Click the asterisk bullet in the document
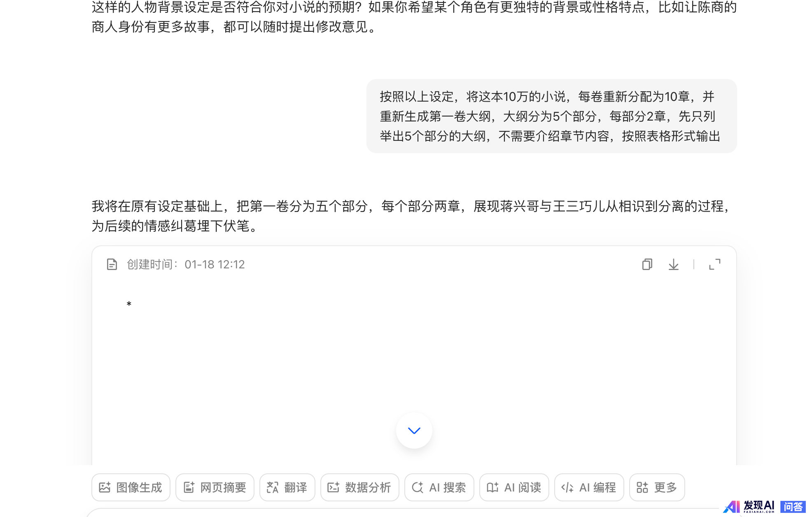This screenshot has height=517, width=812. pyautogui.click(x=129, y=305)
